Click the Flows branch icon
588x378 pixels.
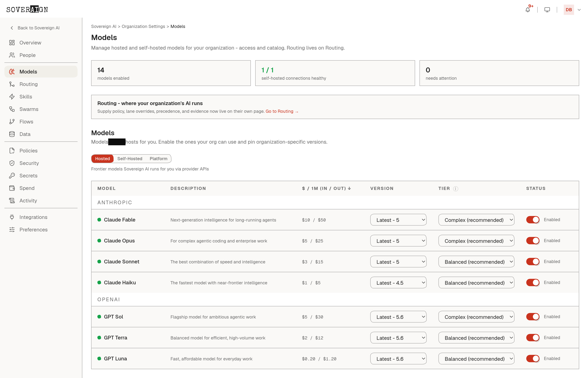12,122
